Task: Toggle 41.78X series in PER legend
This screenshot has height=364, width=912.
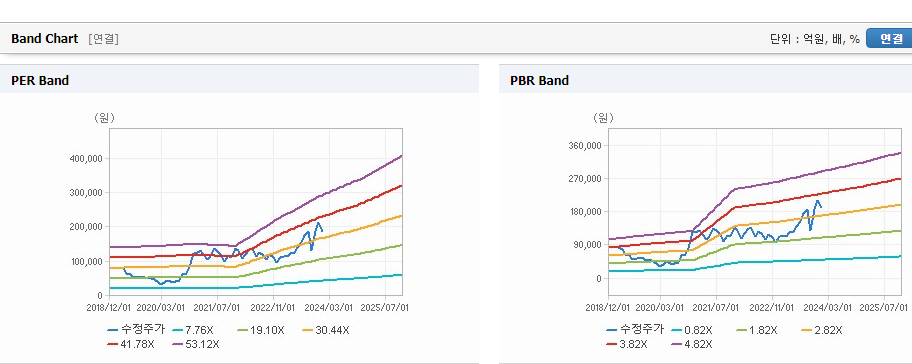Action: click(x=131, y=344)
